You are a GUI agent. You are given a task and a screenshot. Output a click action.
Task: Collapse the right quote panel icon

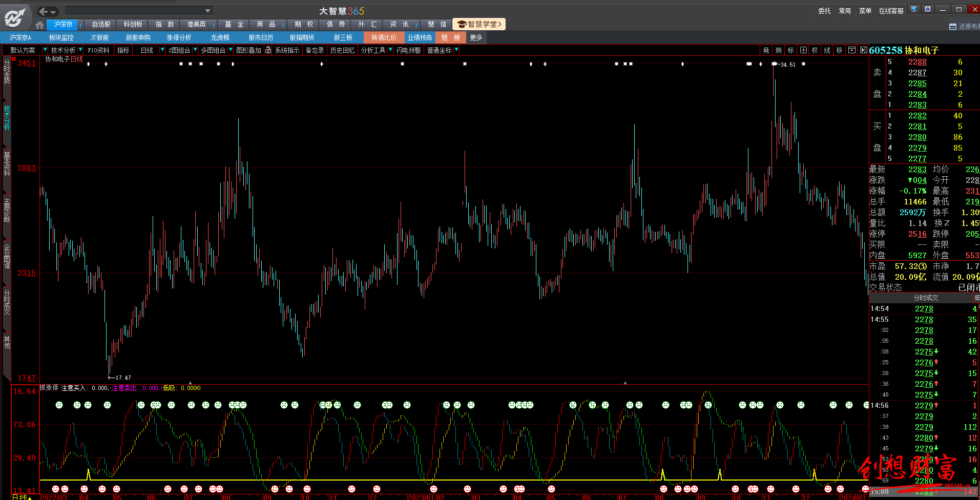[864, 50]
